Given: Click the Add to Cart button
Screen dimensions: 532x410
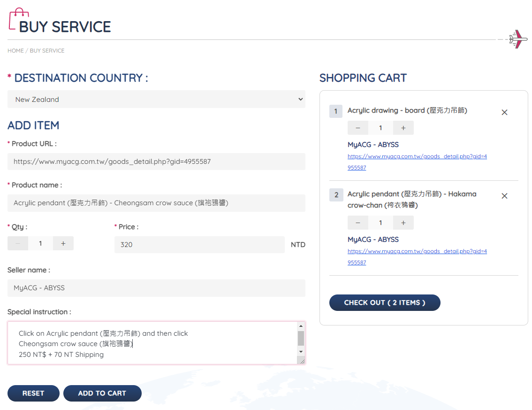Looking at the screenshot, I should [x=102, y=393].
